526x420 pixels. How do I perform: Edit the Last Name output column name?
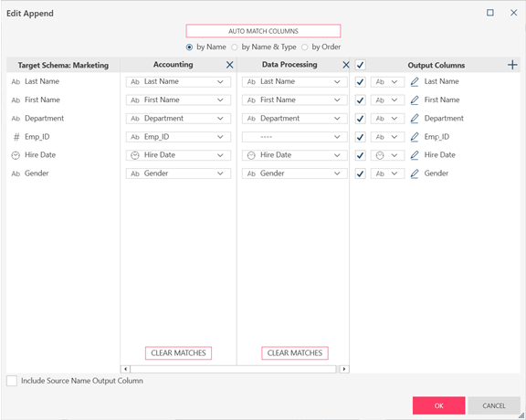[x=415, y=82]
